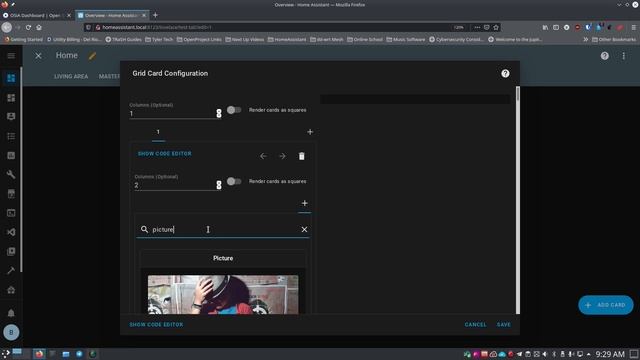Select card tab 1 in grid editor

pos(158,132)
